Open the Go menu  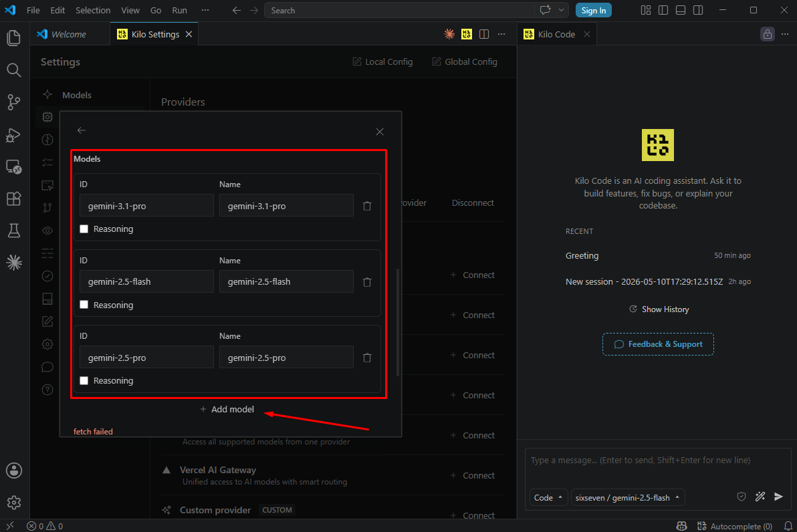pos(156,10)
